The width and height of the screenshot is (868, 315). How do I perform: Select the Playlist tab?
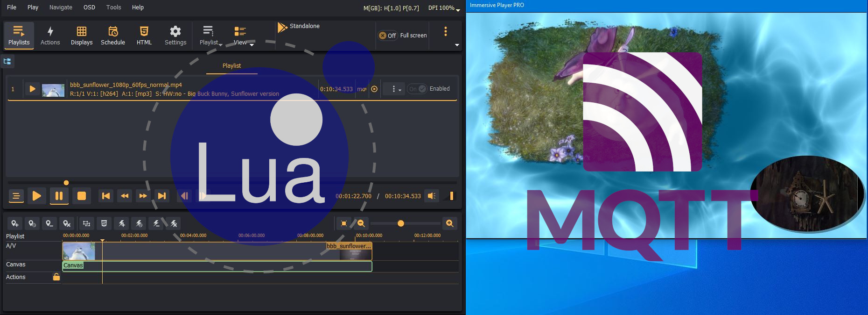tap(231, 66)
